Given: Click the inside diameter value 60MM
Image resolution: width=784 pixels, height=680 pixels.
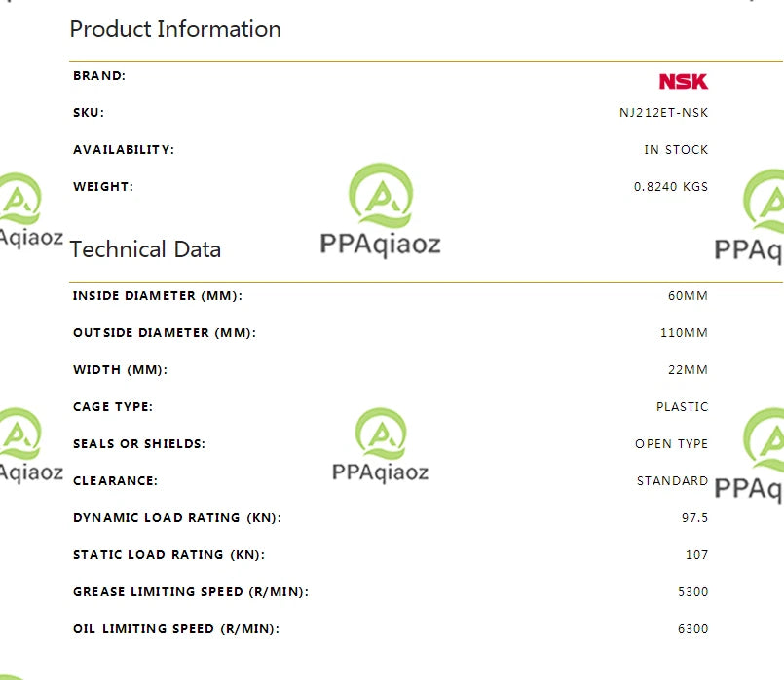Looking at the screenshot, I should pyautogui.click(x=688, y=296).
